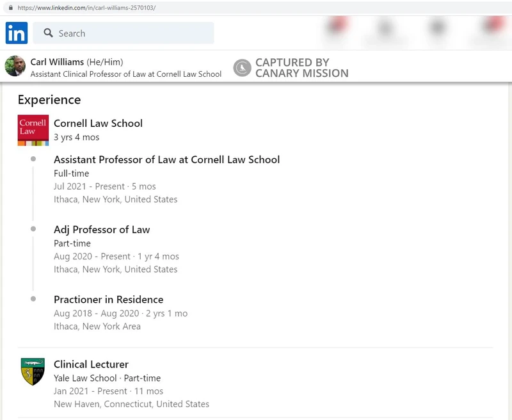Click the '3 yrs 4 mos' duration text
The image size is (512, 420).
[x=76, y=137]
